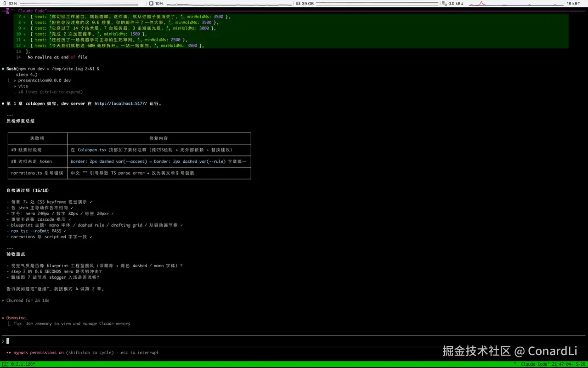Select the Claude Code title in top pane border
Screen dimensions: 588x368
32,11
